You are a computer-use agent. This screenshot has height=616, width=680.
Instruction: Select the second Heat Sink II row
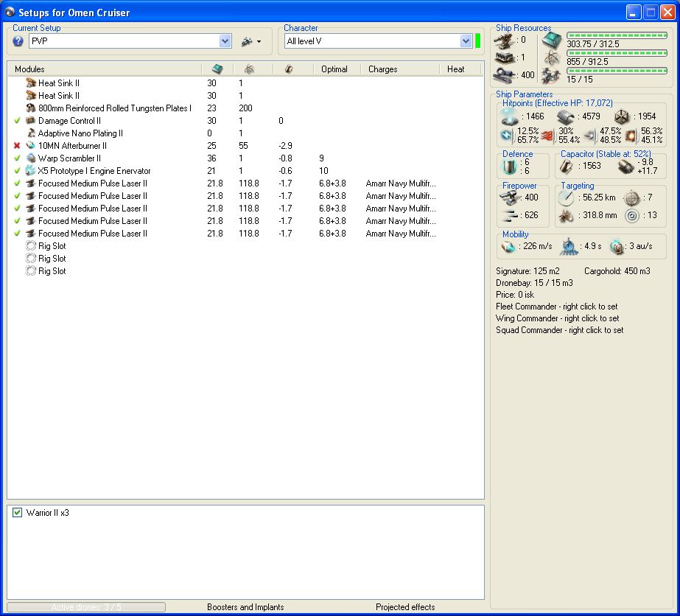245,96
